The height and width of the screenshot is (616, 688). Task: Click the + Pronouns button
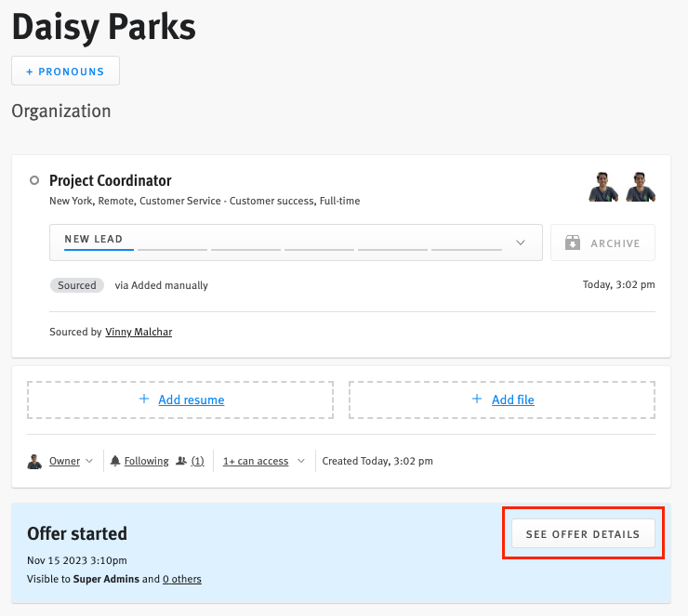point(65,72)
